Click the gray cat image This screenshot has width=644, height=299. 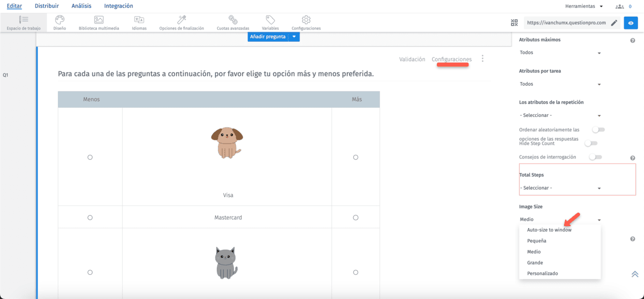click(x=226, y=263)
